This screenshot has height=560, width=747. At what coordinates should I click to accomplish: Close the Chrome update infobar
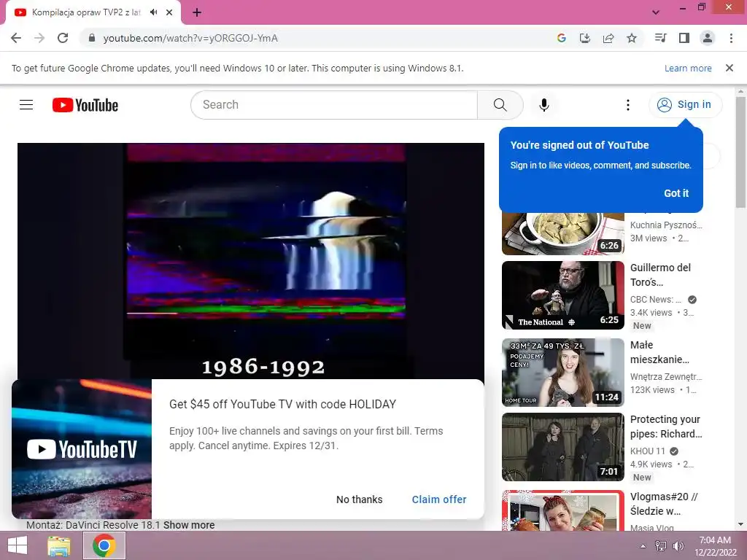coord(729,68)
